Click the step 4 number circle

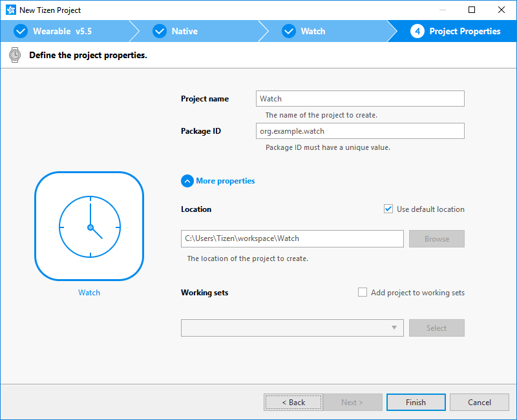click(x=417, y=31)
